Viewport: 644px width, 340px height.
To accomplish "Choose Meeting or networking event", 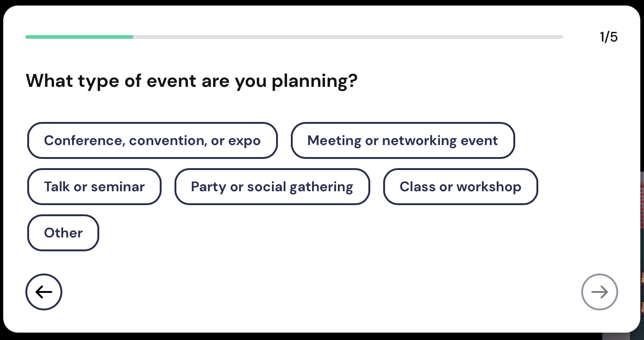I will pyautogui.click(x=403, y=140).
